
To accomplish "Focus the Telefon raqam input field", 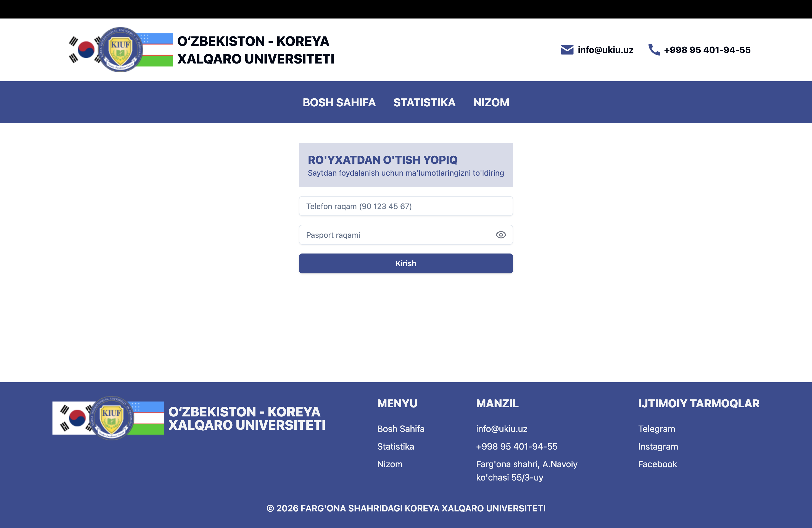I will coord(405,206).
